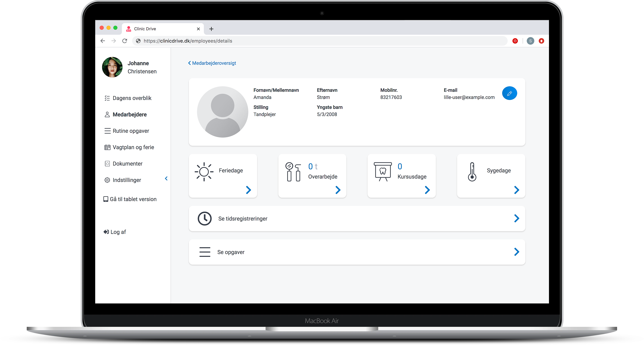
Task: Click the sun icon on Feriedage card
Action: tap(204, 172)
